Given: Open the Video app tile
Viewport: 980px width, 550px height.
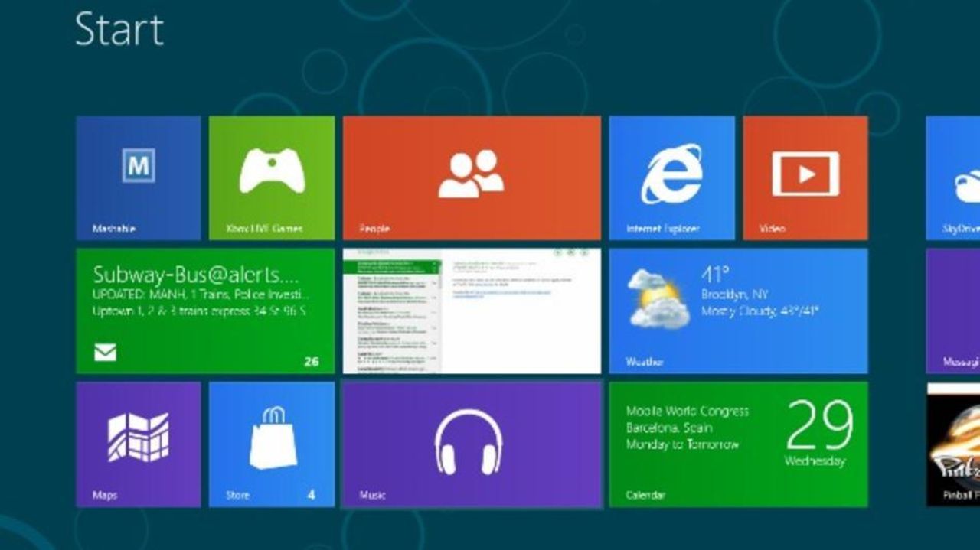Looking at the screenshot, I should [x=805, y=177].
